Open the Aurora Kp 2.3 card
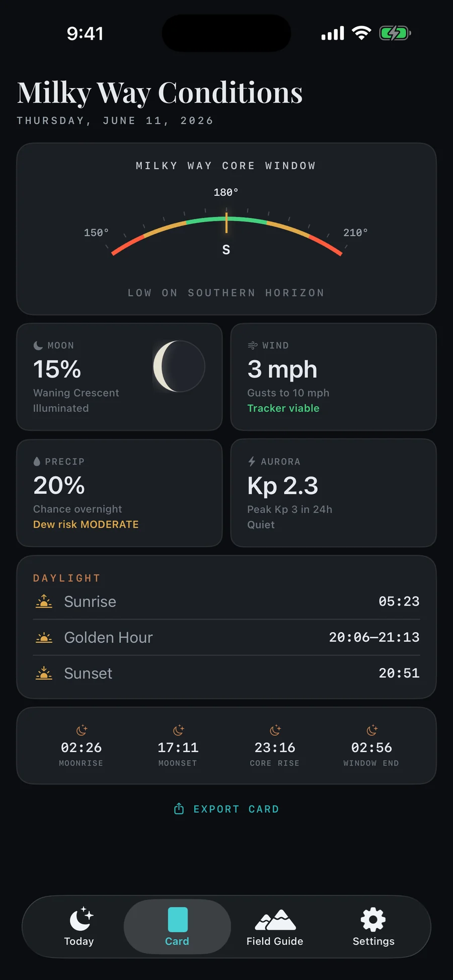Screen dimensions: 453x980 click(x=333, y=493)
